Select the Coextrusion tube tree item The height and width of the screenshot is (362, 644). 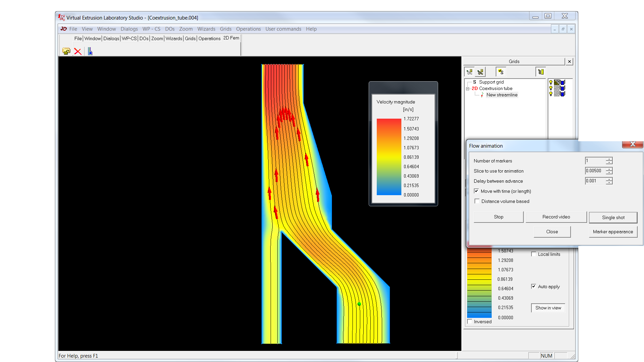[x=495, y=89]
